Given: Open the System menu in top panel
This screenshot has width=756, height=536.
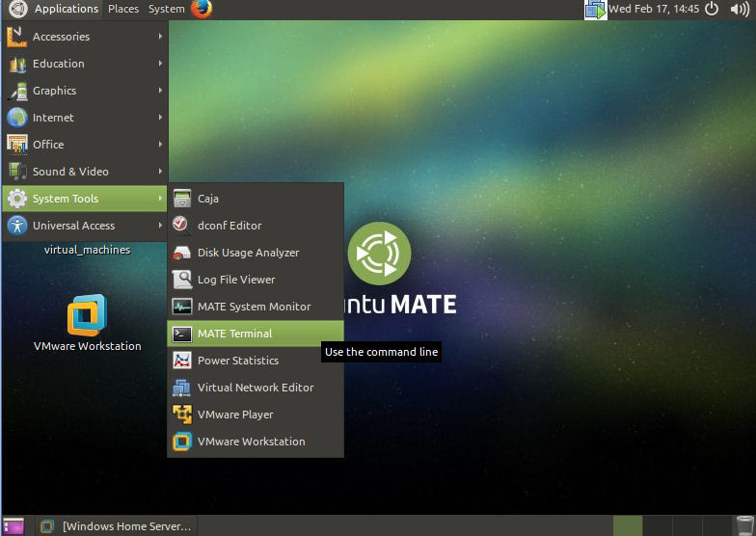Looking at the screenshot, I should tap(166, 9).
